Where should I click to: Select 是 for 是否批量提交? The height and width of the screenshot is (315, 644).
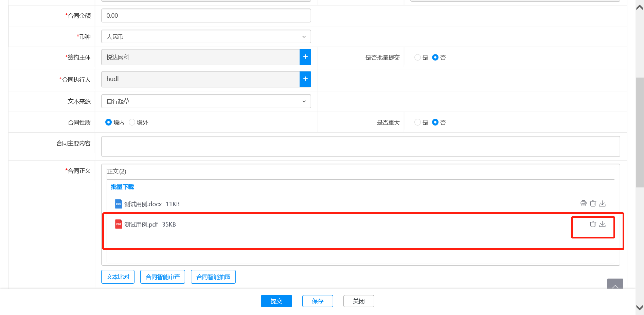tap(417, 57)
